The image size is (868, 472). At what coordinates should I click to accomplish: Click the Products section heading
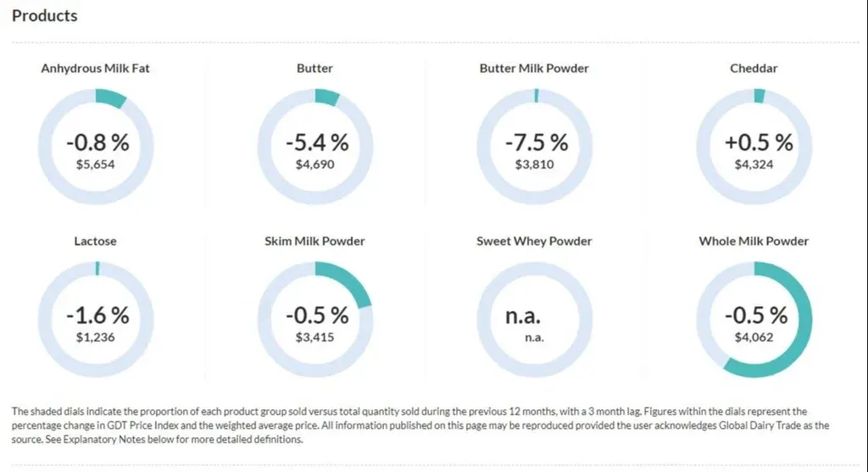coord(44,15)
